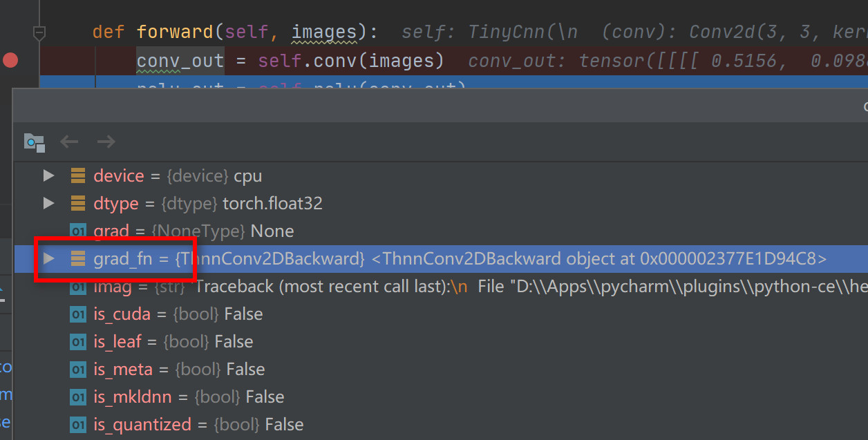
Task: Click the forward arrow in popup toolbar
Action: (106, 142)
